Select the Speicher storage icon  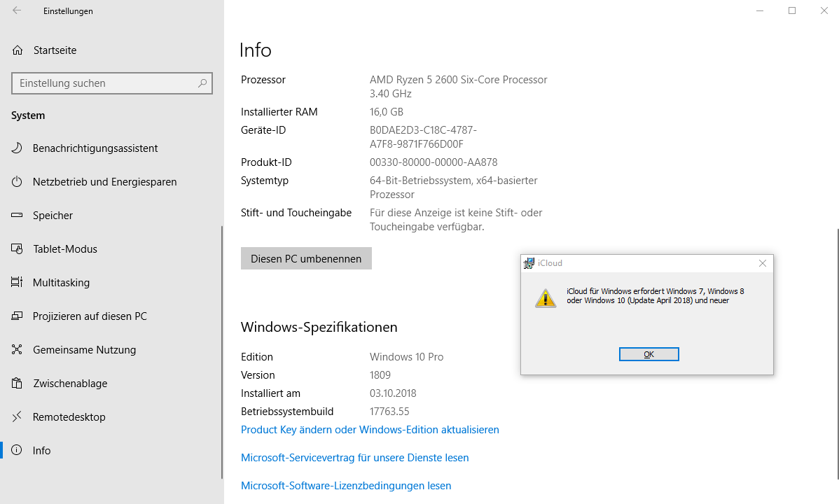coord(18,216)
